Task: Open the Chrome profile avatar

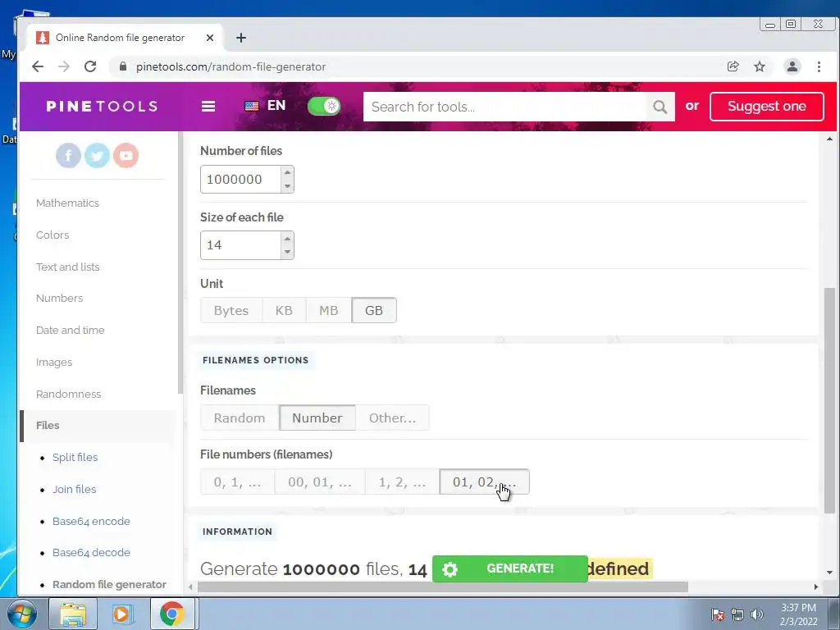Action: 792,66
